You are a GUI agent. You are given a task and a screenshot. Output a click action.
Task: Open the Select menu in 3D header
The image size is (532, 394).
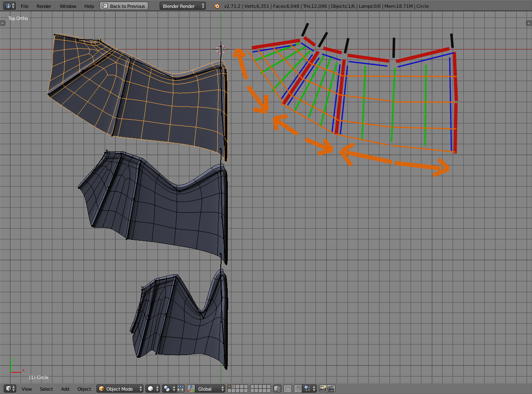pos(46,389)
